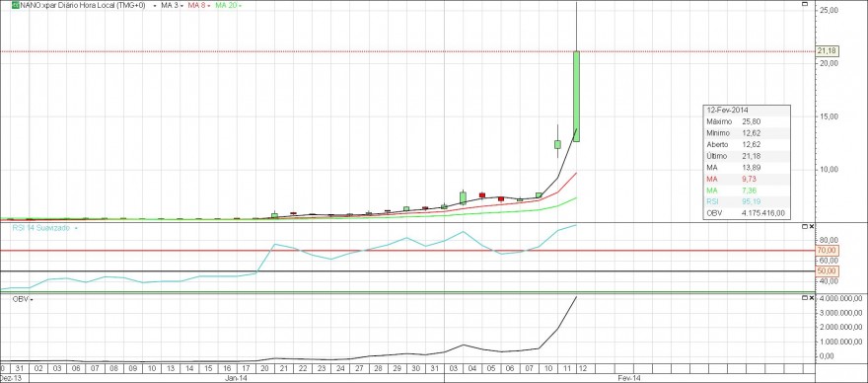The height and width of the screenshot is (383, 868).
Task: Expand the OBV indicator options arrow
Action: (32, 299)
